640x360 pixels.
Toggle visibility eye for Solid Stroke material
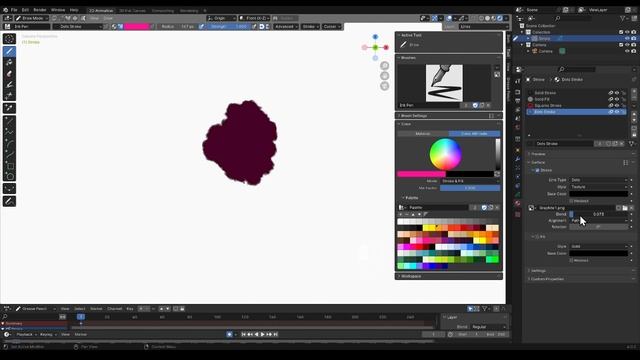click(617, 93)
